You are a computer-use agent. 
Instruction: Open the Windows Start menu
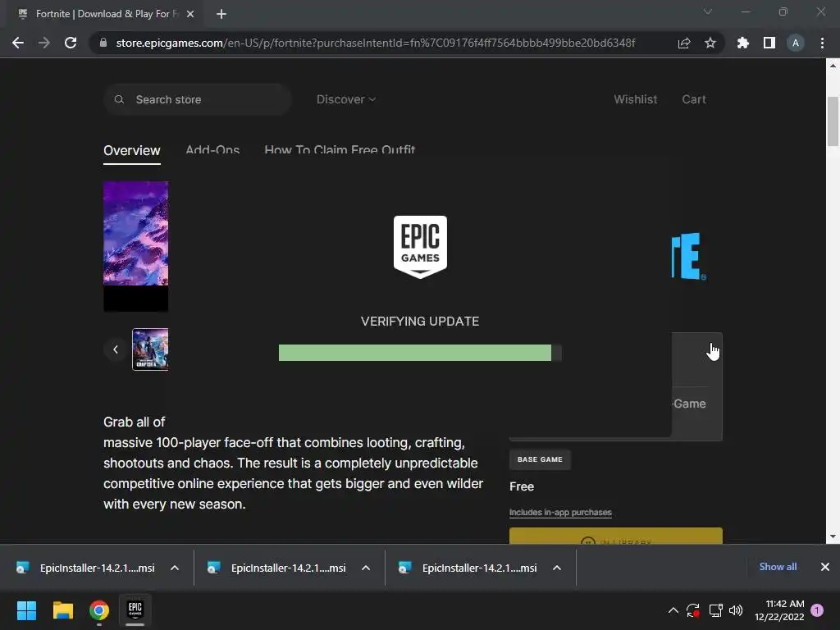click(x=26, y=610)
